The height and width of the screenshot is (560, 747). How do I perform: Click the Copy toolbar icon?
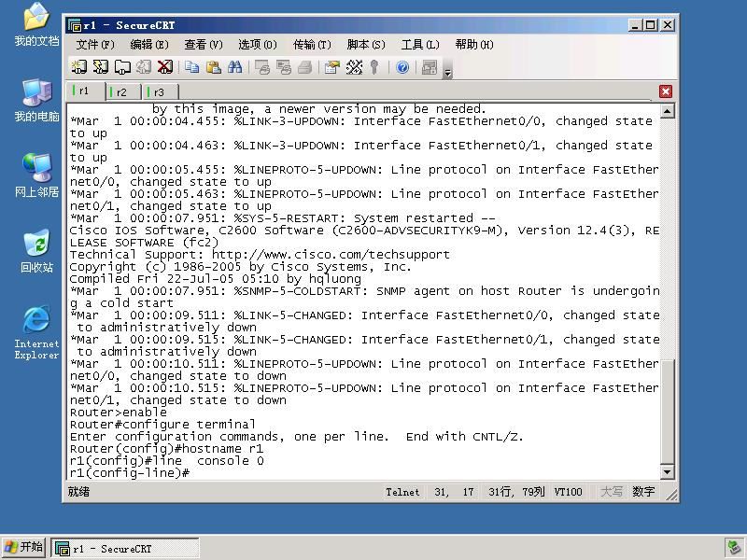(x=192, y=67)
